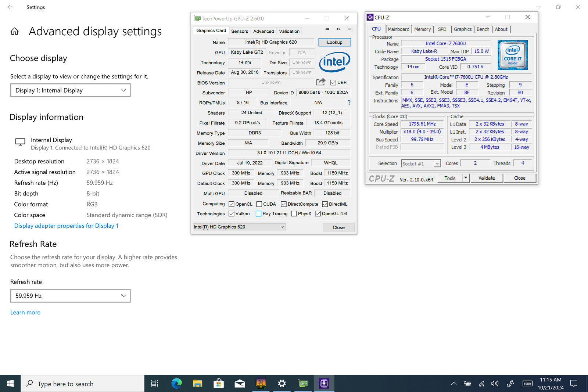Click the GPU-Z refresh icon
This screenshot has height=392, width=588.
(x=338, y=29)
